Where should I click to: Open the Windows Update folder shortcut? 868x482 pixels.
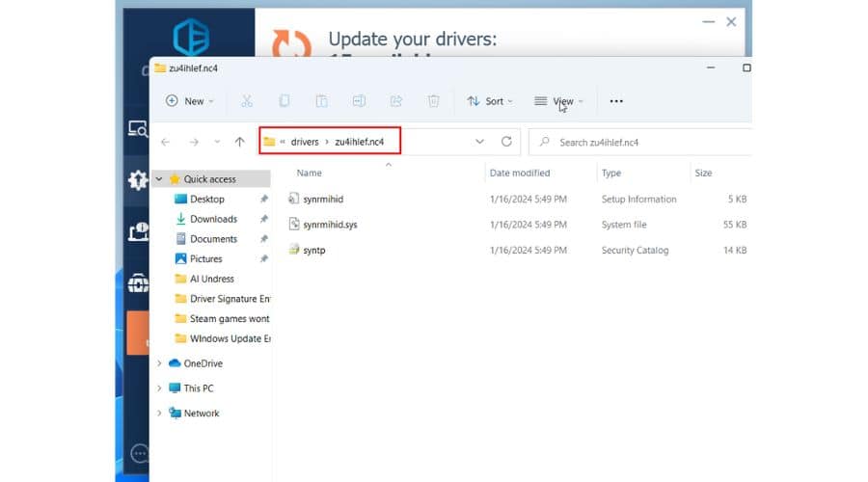(x=223, y=338)
